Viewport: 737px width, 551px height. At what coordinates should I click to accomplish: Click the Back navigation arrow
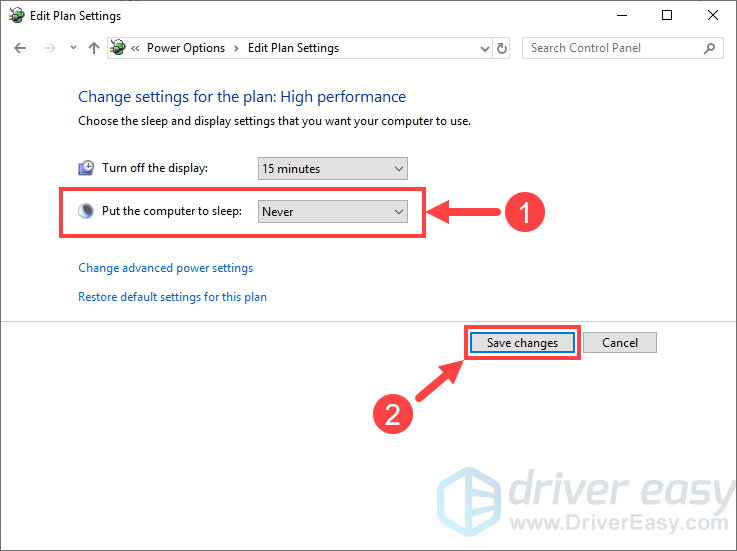click(x=20, y=48)
